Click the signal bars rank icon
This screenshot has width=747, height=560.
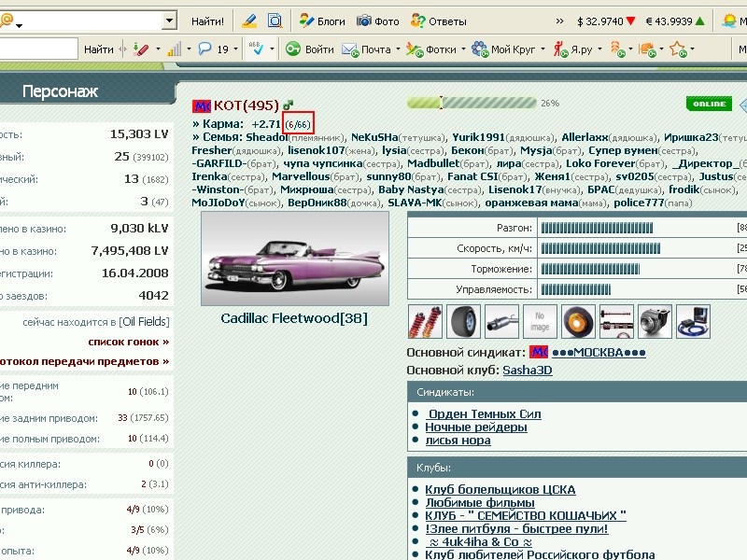(175, 49)
